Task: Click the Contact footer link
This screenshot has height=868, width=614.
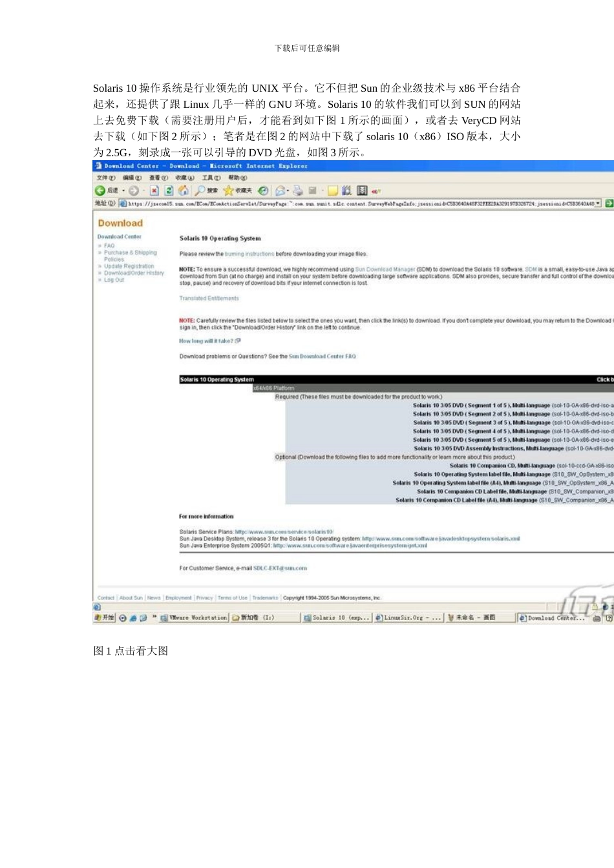Action: [105, 598]
